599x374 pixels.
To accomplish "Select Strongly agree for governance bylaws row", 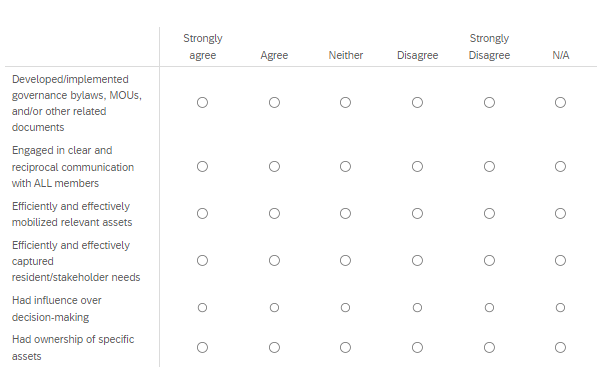I will click(202, 103).
